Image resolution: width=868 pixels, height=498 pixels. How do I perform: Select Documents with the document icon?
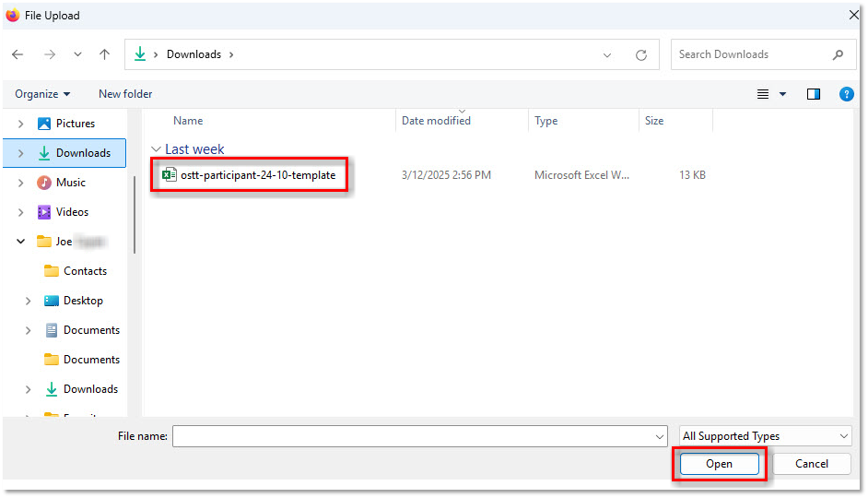tap(91, 330)
